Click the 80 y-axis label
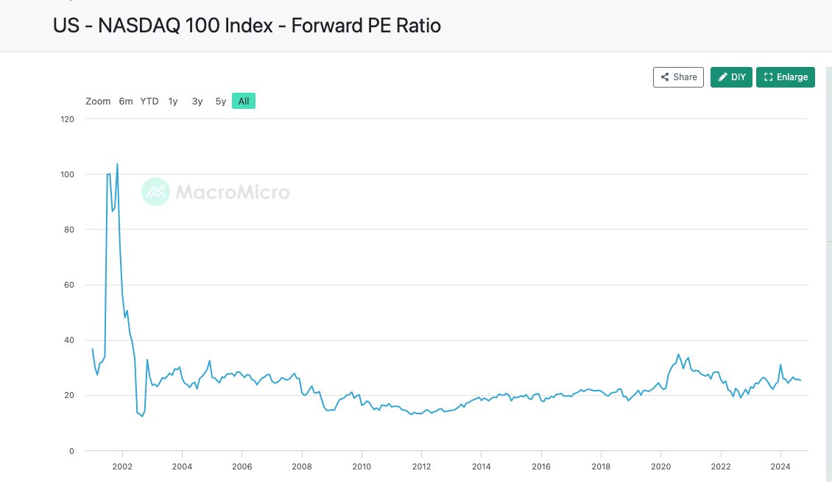The width and height of the screenshot is (832, 504). (69, 230)
